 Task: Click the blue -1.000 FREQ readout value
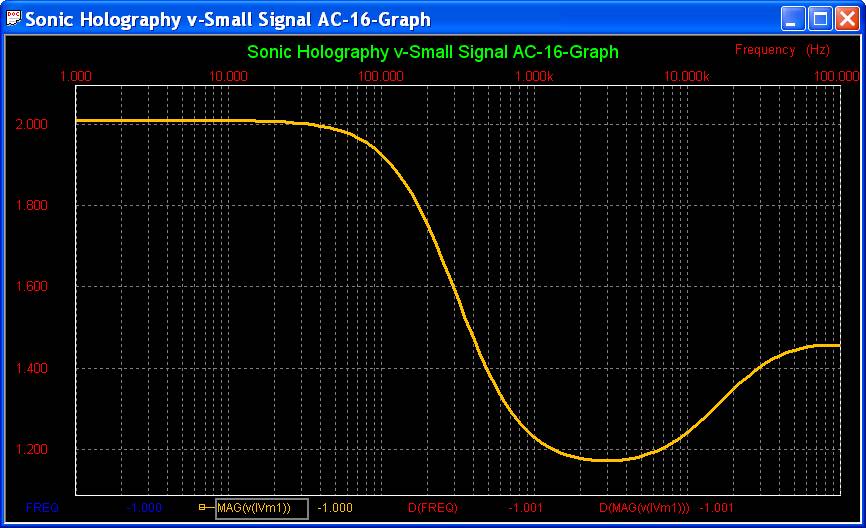coord(144,508)
